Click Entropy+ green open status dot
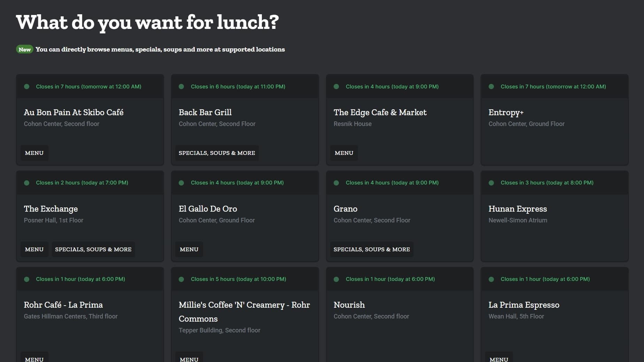Viewport: 644px width, 362px height. point(491,87)
